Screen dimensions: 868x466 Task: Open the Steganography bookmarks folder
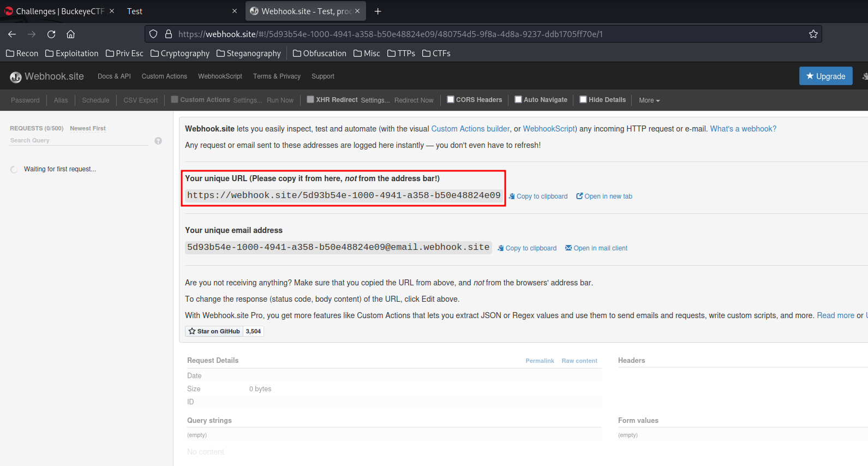249,53
